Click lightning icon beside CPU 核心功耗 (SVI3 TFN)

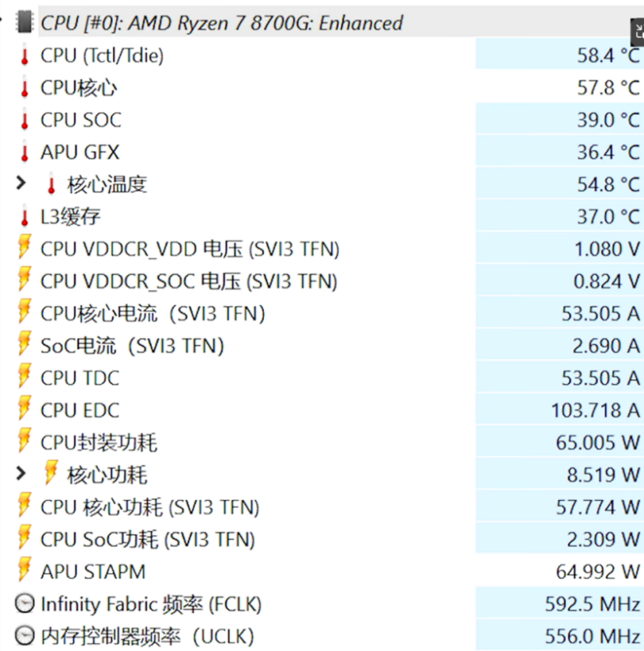(x=24, y=505)
